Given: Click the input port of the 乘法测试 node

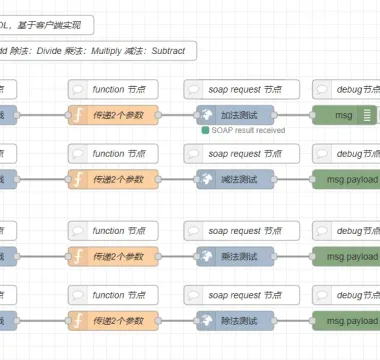Looking at the screenshot, I should [197, 257].
